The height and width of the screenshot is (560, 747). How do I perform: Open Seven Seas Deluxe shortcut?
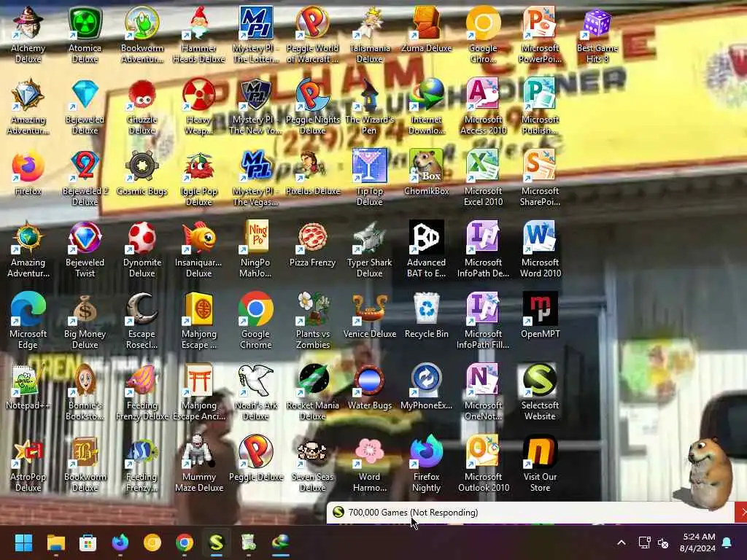tap(312, 464)
